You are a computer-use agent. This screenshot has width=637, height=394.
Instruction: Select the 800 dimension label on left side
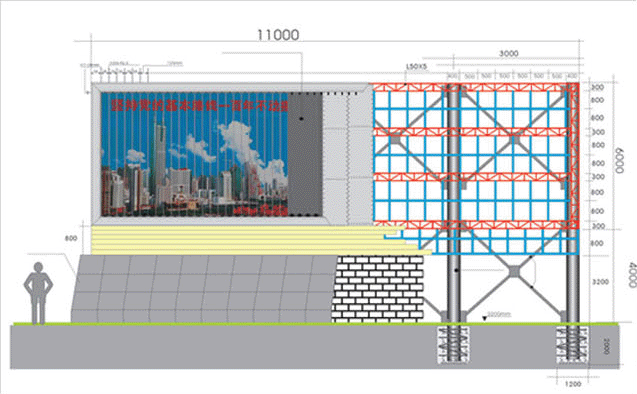click(71, 238)
